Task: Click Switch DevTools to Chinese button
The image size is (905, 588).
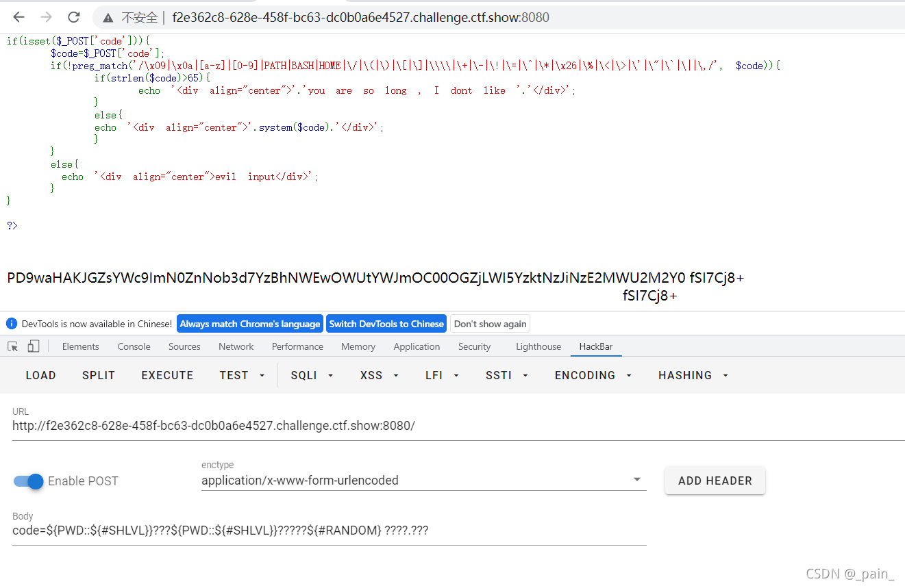Action: [386, 324]
